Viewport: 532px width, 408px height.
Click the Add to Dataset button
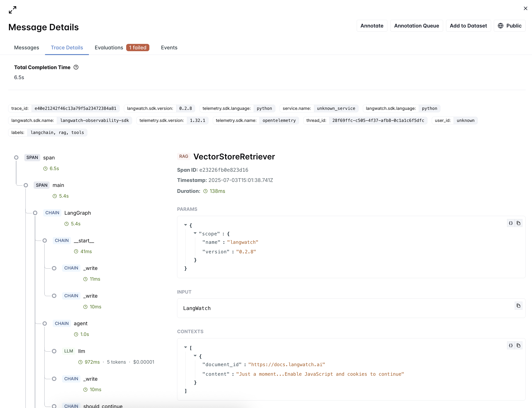point(468,26)
